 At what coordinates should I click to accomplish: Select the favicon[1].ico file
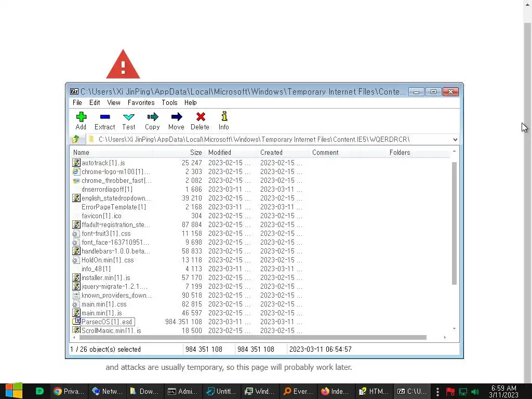tap(101, 216)
